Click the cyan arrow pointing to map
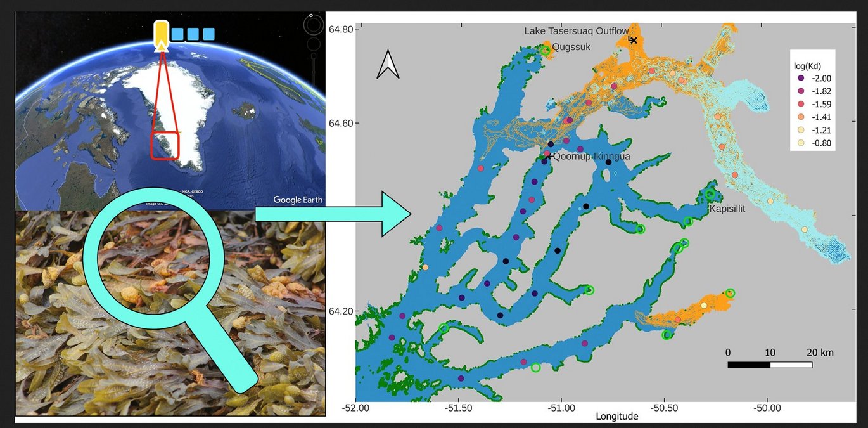This screenshot has height=428, width=868. pos(334,214)
